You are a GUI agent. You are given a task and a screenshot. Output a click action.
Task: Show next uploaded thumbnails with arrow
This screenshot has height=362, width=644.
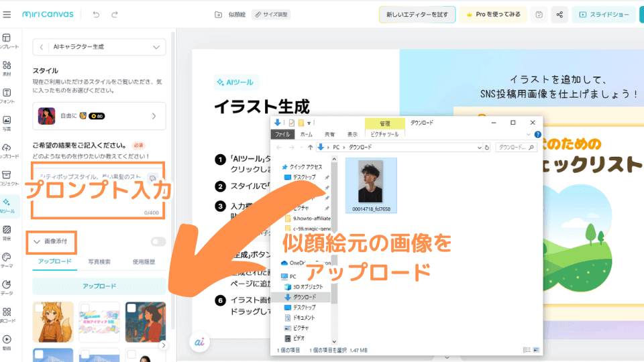tap(164, 345)
